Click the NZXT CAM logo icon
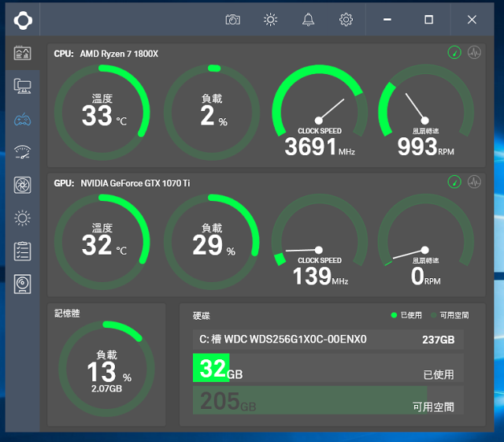 pyautogui.click(x=23, y=20)
